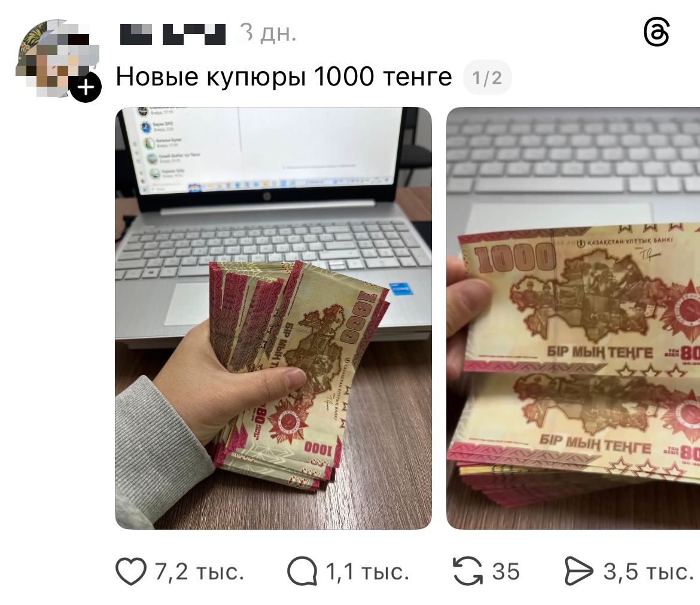This screenshot has width=700, height=605.
Task: Click the 3 дн. post timestamp
Action: (x=268, y=33)
